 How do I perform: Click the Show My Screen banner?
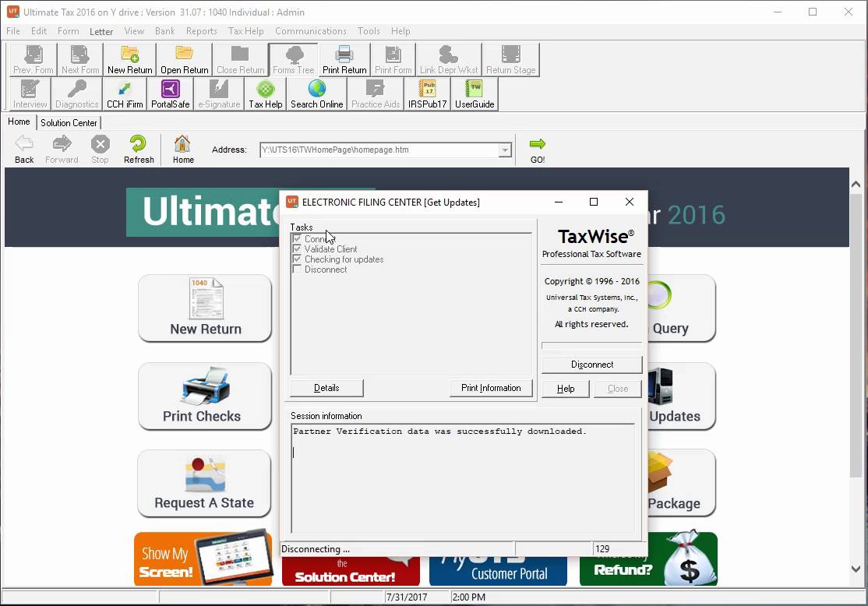203,558
